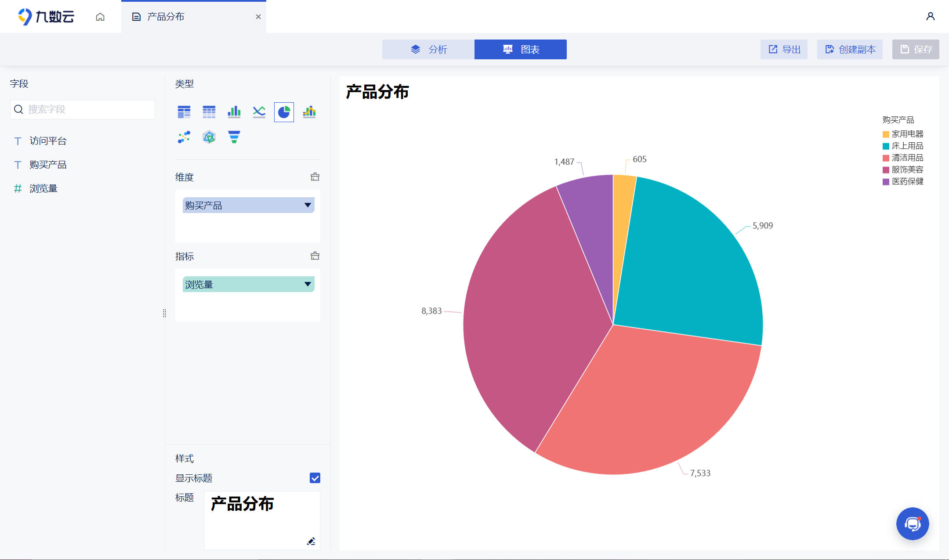Click the panel resize handle dots
Screen dimensions: 949x560
tap(164, 313)
